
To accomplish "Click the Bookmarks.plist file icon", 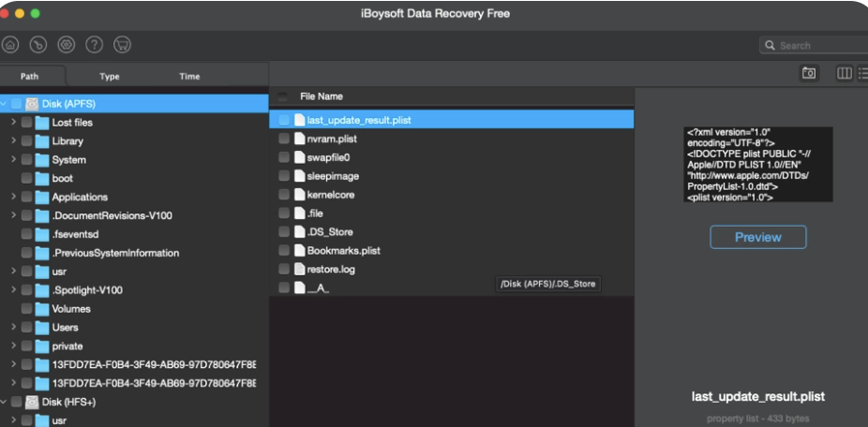I will (x=299, y=251).
